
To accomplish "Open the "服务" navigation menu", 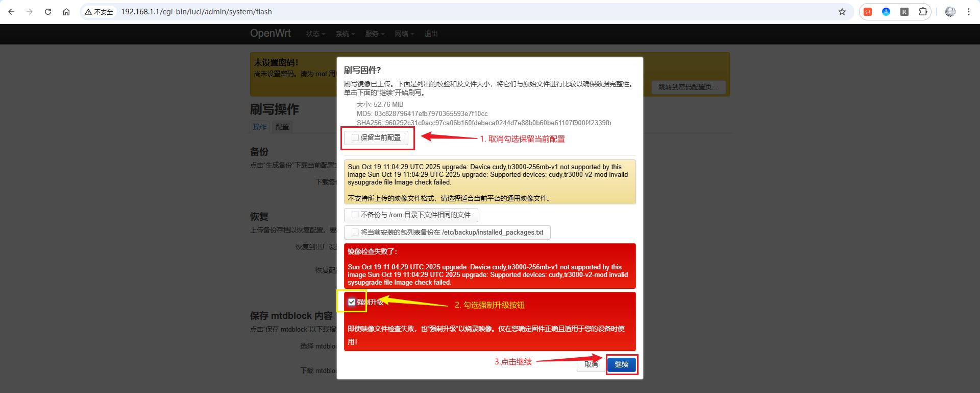I will tap(375, 34).
